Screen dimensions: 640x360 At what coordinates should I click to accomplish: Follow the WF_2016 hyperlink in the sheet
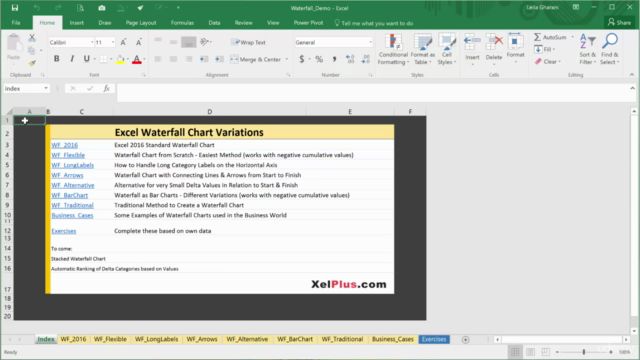tap(64, 145)
